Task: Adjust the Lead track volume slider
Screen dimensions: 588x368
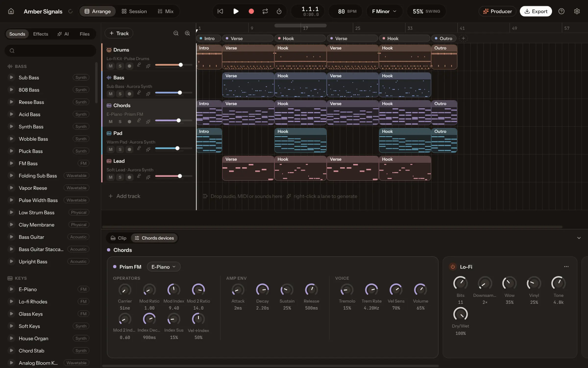Action: [173, 176]
